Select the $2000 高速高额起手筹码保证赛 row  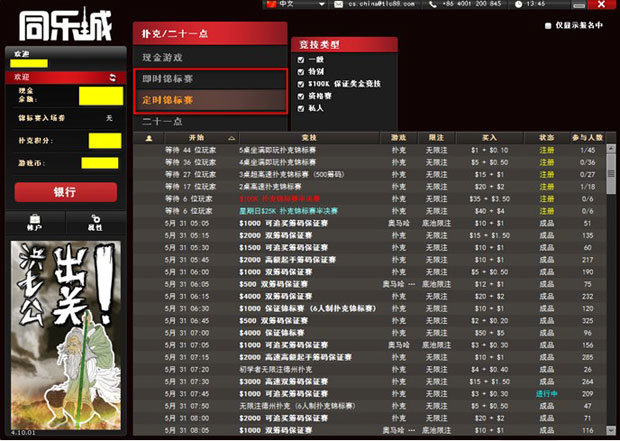[369, 358]
